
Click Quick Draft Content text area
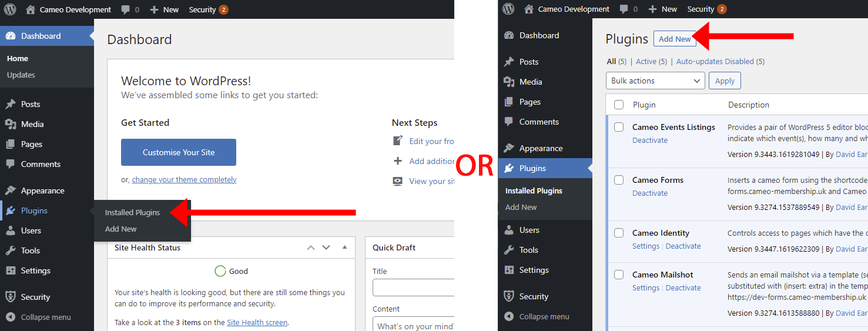tap(414, 324)
